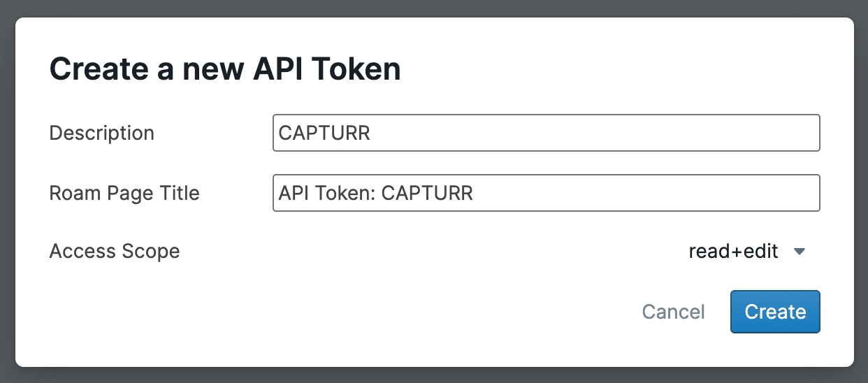Click the Description field label
The image size is (868, 383).
coord(102,133)
